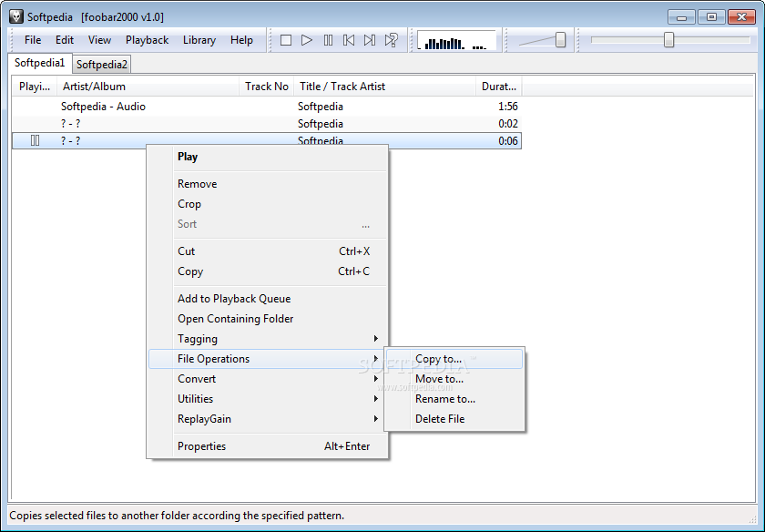765x532 pixels.
Task: Click the Track No column header
Action: pyautogui.click(x=266, y=87)
